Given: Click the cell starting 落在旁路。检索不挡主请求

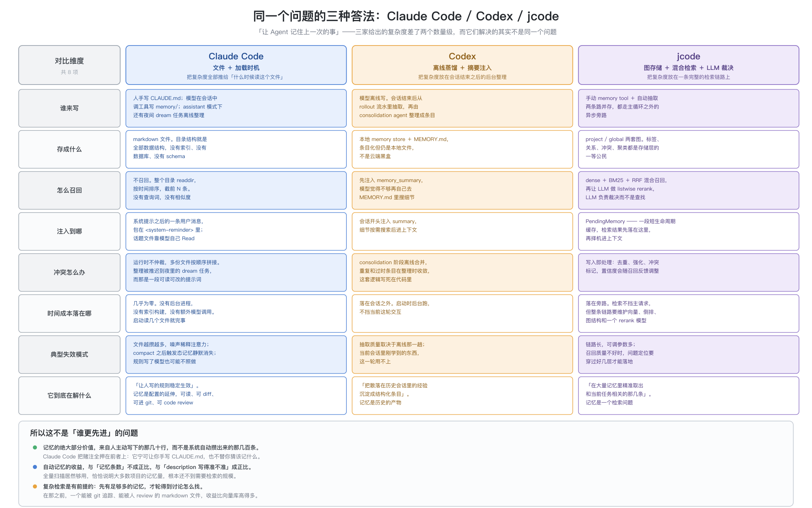Looking at the screenshot, I should click(689, 313).
